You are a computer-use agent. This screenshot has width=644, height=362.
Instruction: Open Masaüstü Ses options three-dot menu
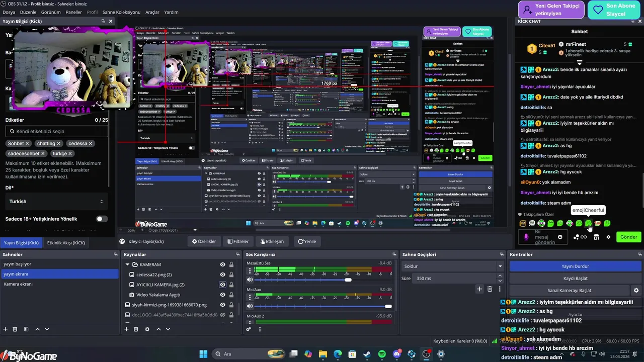250,271
